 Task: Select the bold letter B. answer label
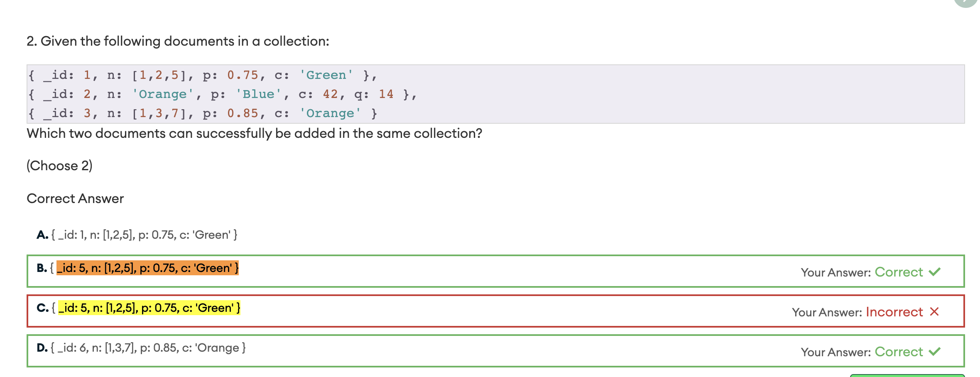[x=42, y=268]
